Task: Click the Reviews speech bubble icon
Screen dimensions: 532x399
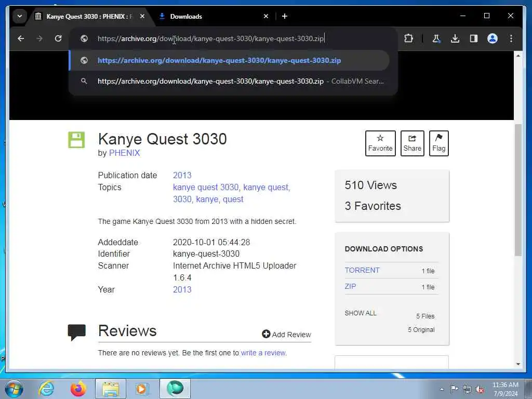Action: click(x=77, y=332)
